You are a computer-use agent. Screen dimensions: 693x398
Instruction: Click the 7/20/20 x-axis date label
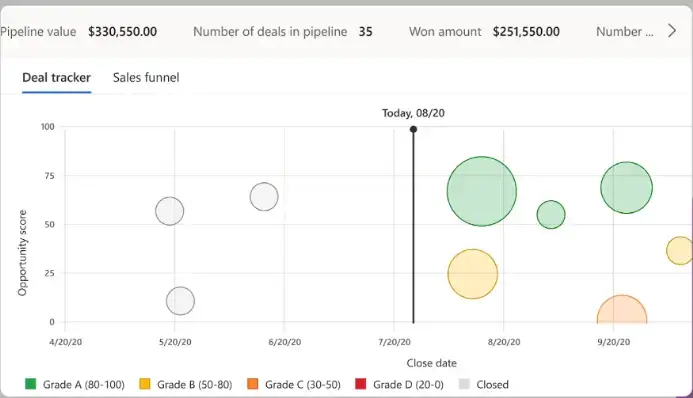click(394, 342)
